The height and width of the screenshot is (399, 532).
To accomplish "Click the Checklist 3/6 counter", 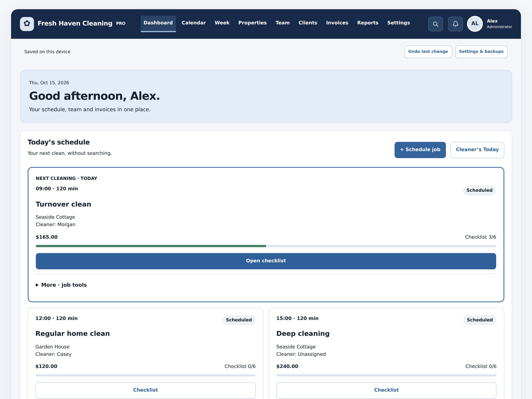I will click(480, 237).
